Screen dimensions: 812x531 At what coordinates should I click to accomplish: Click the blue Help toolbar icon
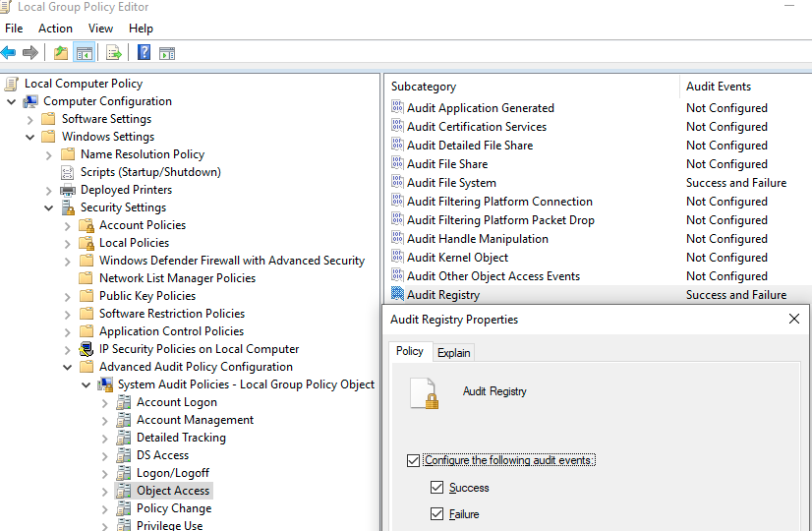(x=144, y=52)
